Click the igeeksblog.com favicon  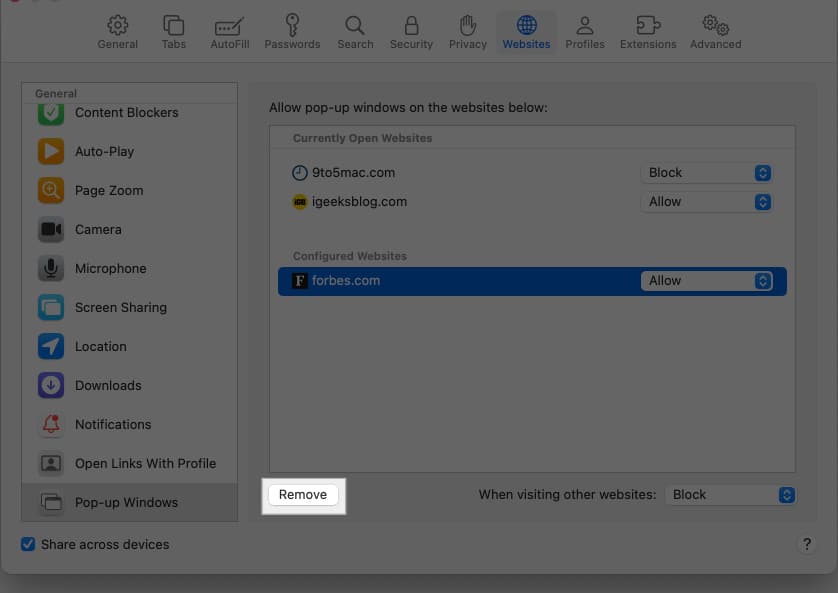click(x=300, y=202)
